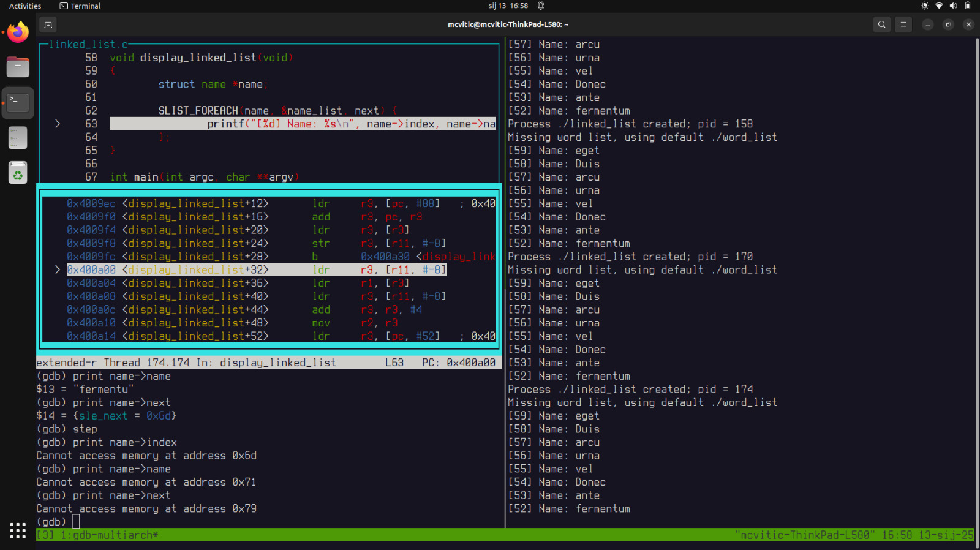This screenshot has height=550, width=980.
Task: Click the PC: 0x400a00 status value
Action: pyautogui.click(x=459, y=363)
